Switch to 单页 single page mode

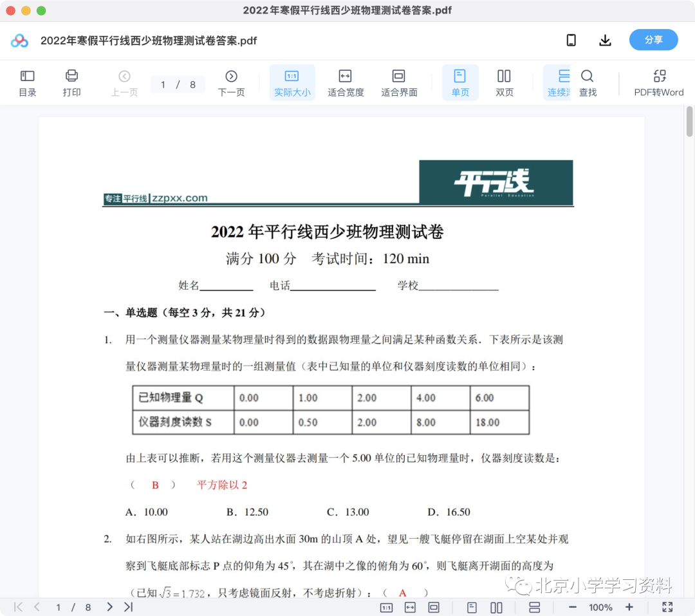tap(460, 83)
